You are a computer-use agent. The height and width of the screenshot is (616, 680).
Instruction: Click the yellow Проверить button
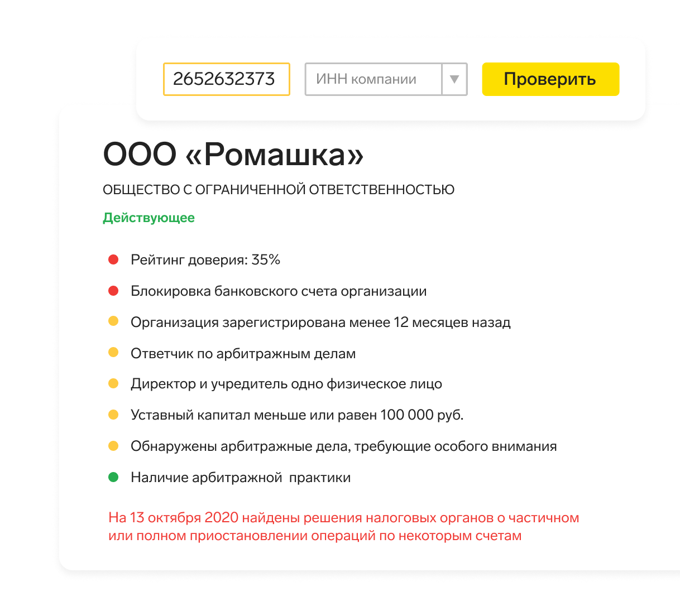(550, 79)
